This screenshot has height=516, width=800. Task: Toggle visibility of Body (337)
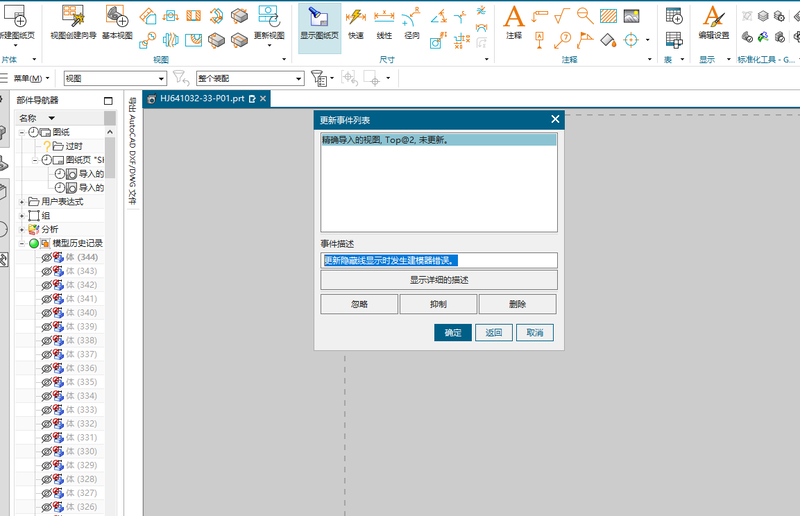click(46, 354)
